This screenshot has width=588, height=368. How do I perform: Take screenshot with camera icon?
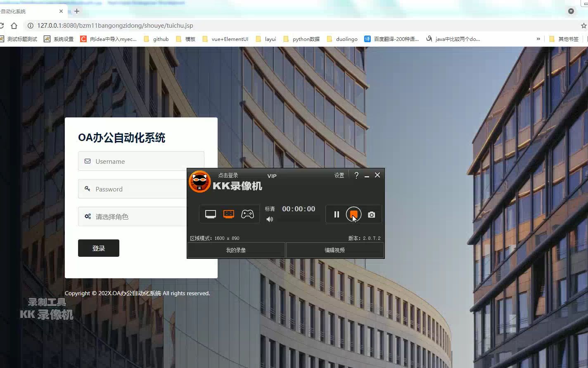pyautogui.click(x=372, y=215)
